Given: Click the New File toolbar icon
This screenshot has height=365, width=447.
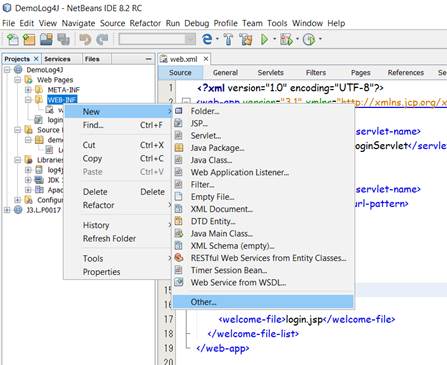Looking at the screenshot, I should (x=13, y=39).
